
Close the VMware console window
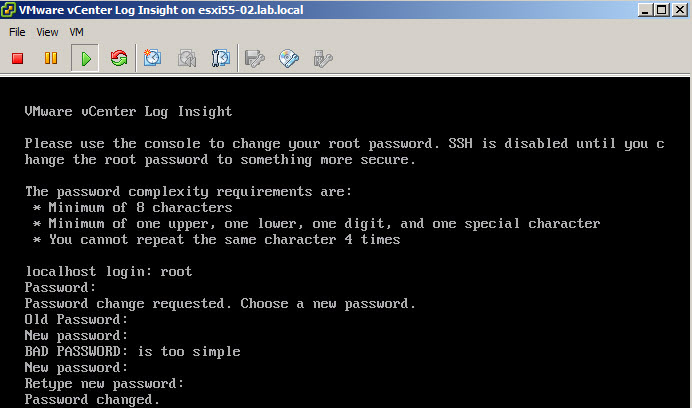tap(679, 10)
